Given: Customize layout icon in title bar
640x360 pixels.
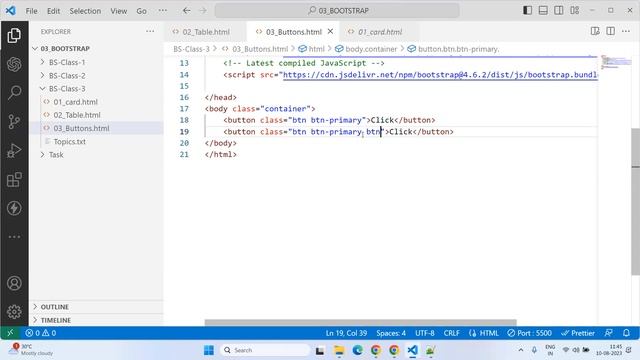Looking at the screenshot, I should click(x=575, y=10).
